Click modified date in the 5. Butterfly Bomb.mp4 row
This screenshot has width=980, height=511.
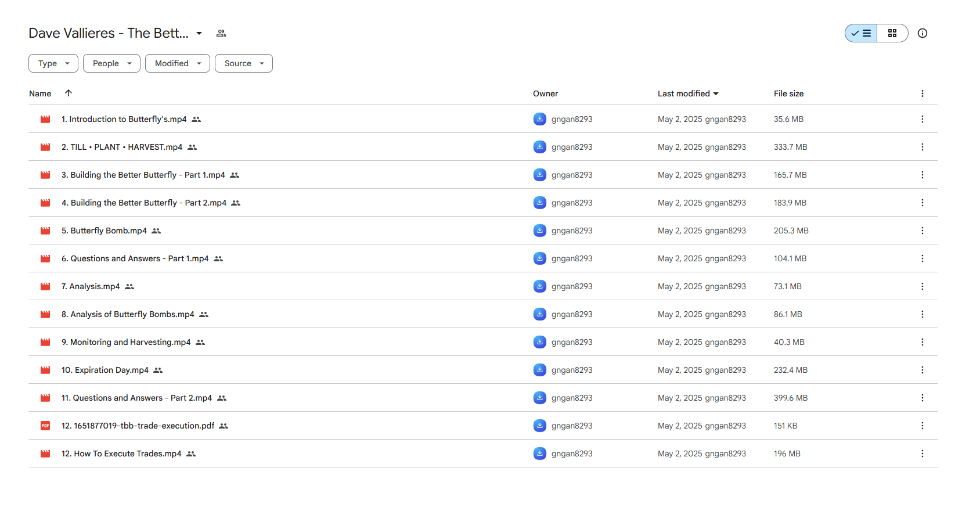pos(680,231)
